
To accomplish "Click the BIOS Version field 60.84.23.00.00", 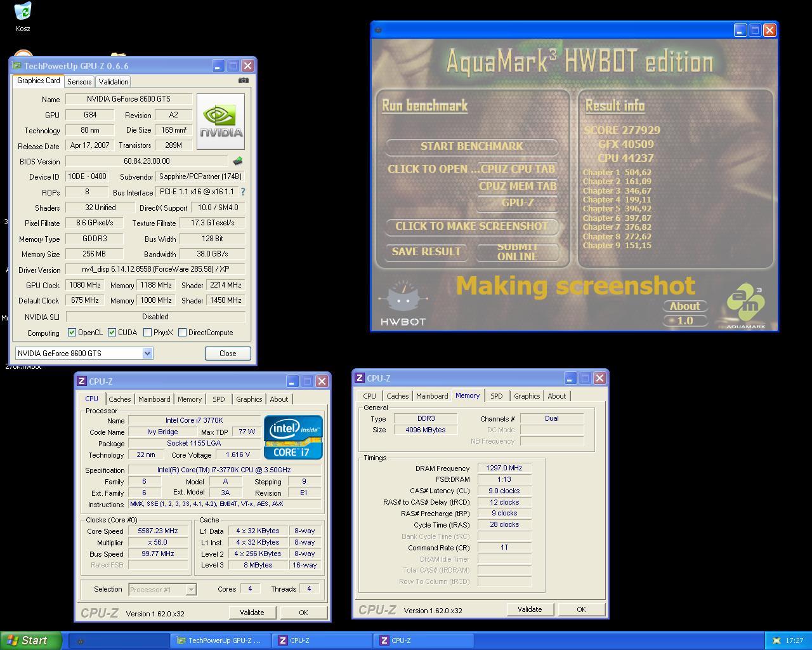I will (x=147, y=161).
